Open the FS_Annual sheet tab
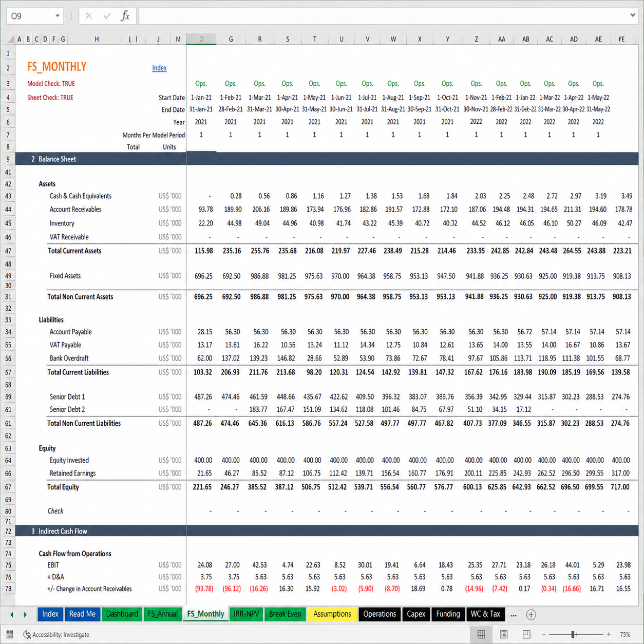This screenshot has width=644, height=644. [163, 614]
